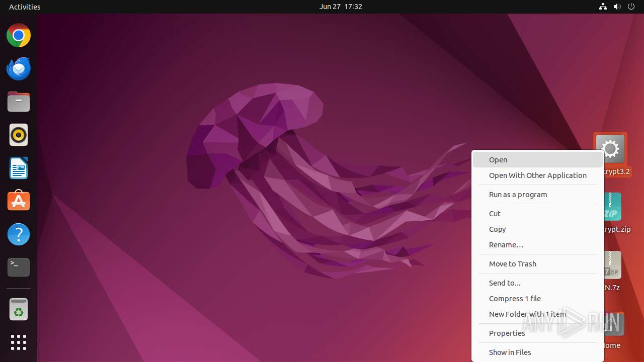Open Google Chrome from the dock
The image size is (644, 362).
click(x=19, y=36)
